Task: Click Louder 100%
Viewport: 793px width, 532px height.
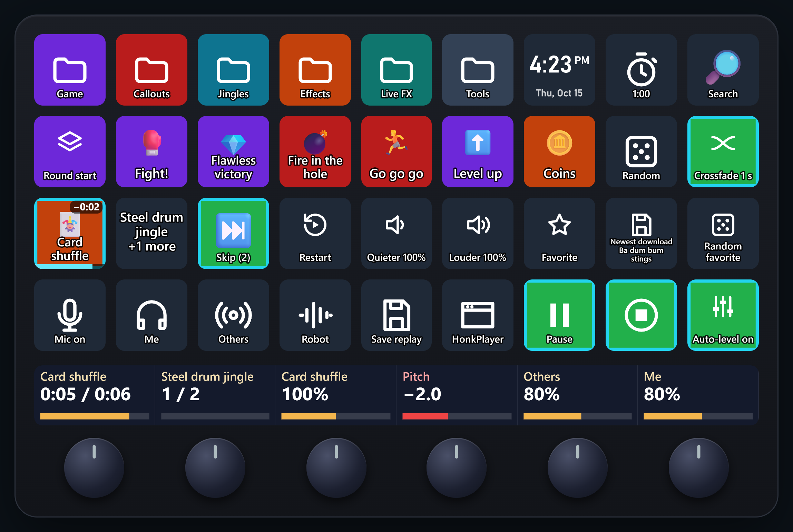Action: click(478, 233)
